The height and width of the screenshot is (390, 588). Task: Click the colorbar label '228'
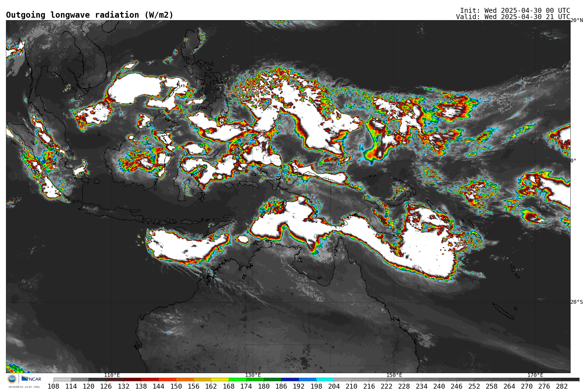(x=404, y=386)
